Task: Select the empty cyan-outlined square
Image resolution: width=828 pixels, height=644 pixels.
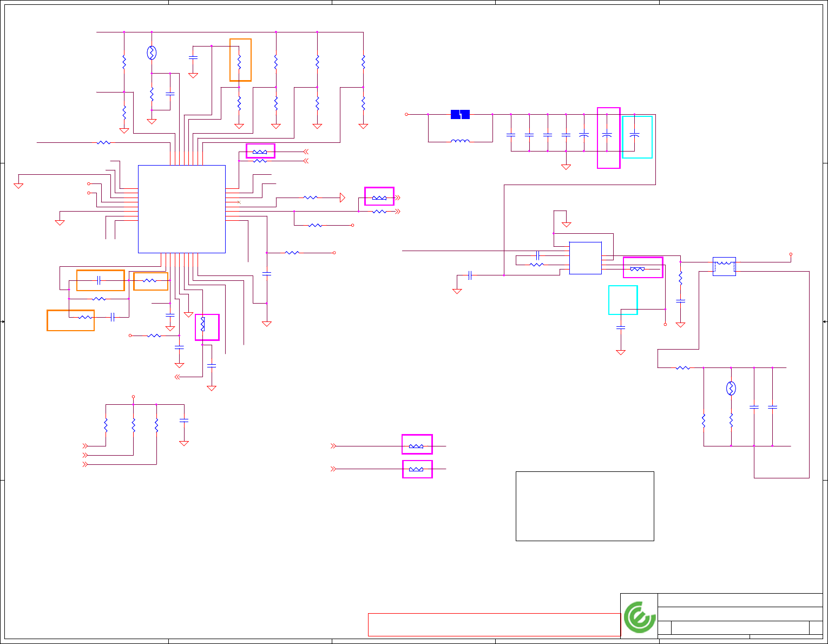Action: tap(623, 300)
